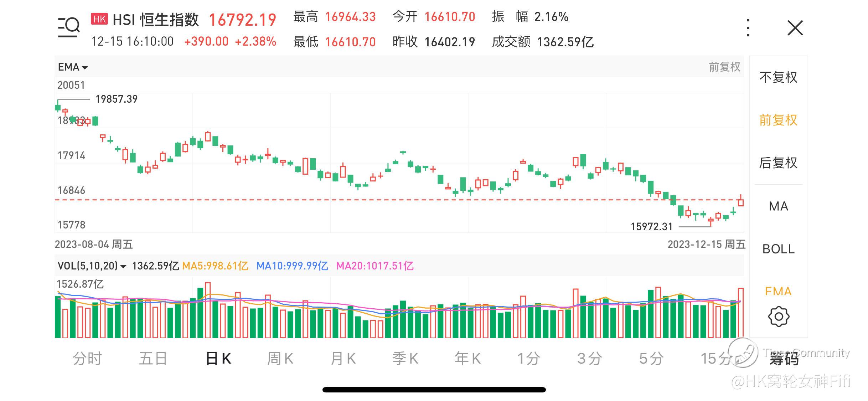Select 不复权 no-adjustment option
The image size is (868, 401).
[778, 77]
